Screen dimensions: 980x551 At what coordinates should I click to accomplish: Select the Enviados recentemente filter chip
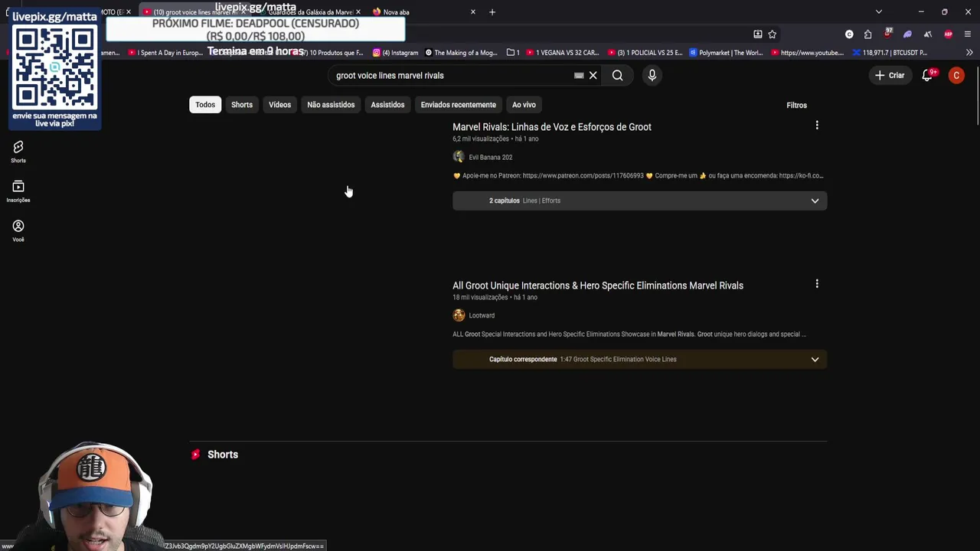458,105
